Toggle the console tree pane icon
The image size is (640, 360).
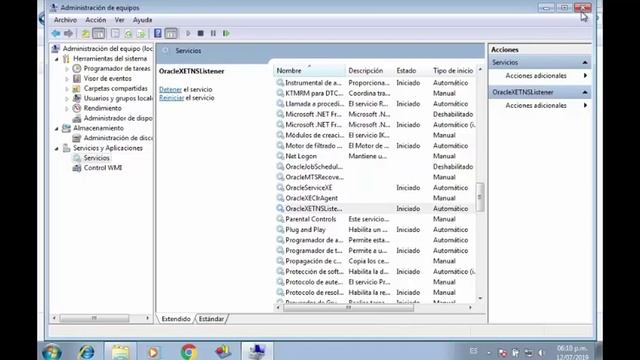click(x=98, y=33)
